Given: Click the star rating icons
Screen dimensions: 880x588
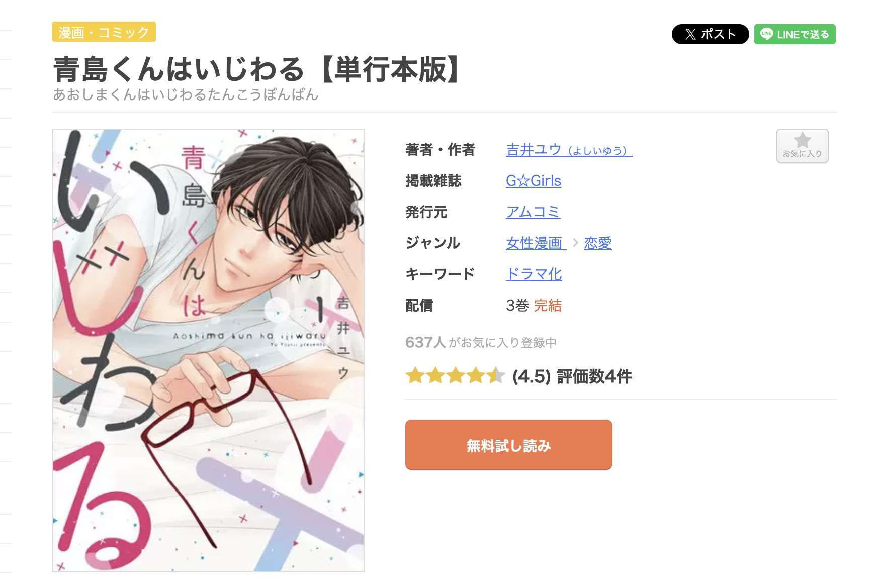Looking at the screenshot, I should (x=456, y=376).
